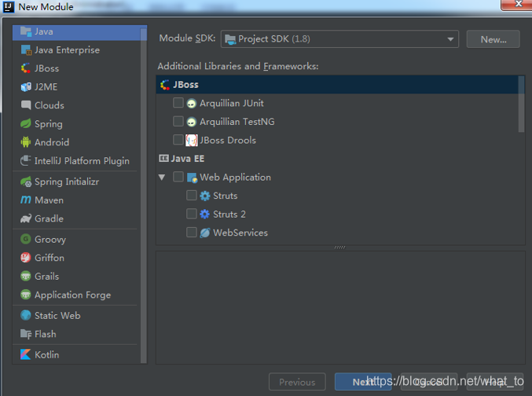Click the Maven m icon
The image size is (532, 396).
pos(26,200)
